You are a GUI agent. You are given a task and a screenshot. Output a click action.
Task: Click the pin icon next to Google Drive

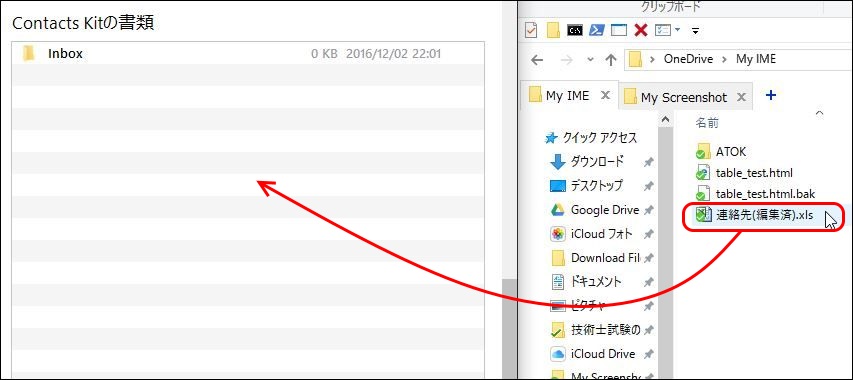click(648, 210)
